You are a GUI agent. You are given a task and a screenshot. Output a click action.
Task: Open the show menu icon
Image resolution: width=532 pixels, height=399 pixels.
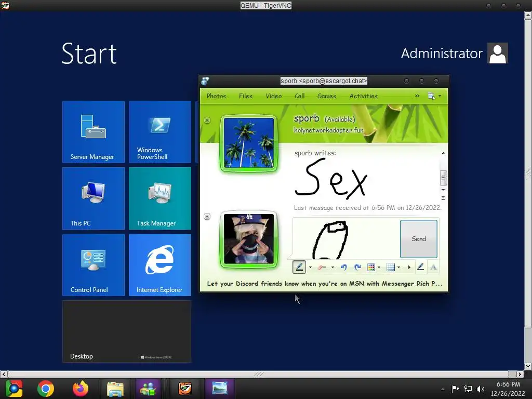click(431, 96)
